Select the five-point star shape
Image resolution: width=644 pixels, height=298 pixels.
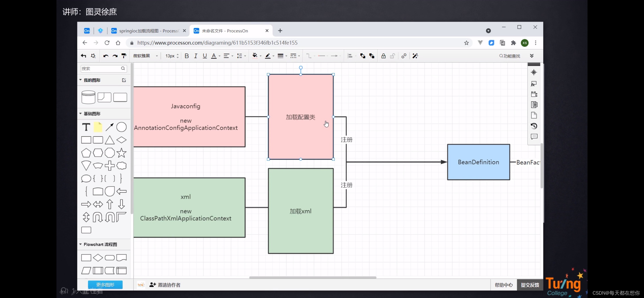121,153
